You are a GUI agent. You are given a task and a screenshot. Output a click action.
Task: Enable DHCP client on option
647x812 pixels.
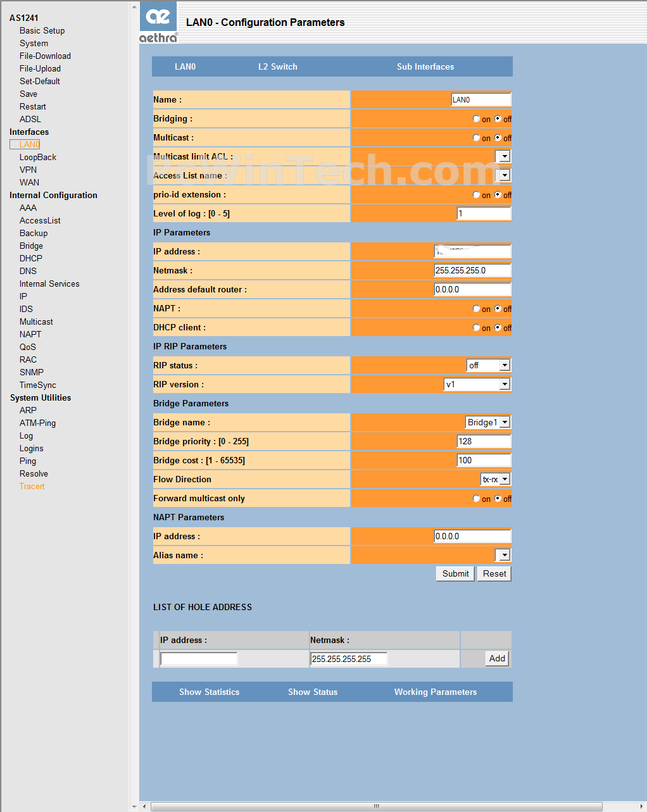(476, 327)
